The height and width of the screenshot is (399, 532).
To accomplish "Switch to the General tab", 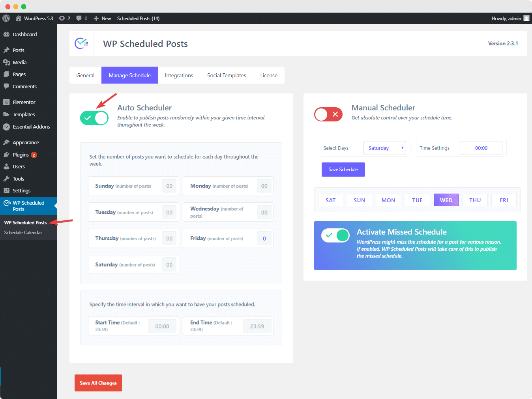I will 85,75.
